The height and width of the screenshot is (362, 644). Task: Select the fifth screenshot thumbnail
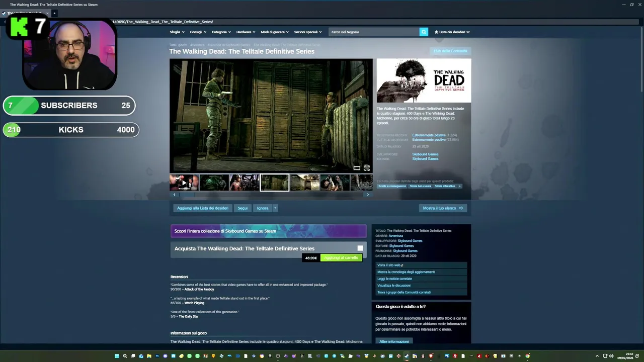pos(304,183)
